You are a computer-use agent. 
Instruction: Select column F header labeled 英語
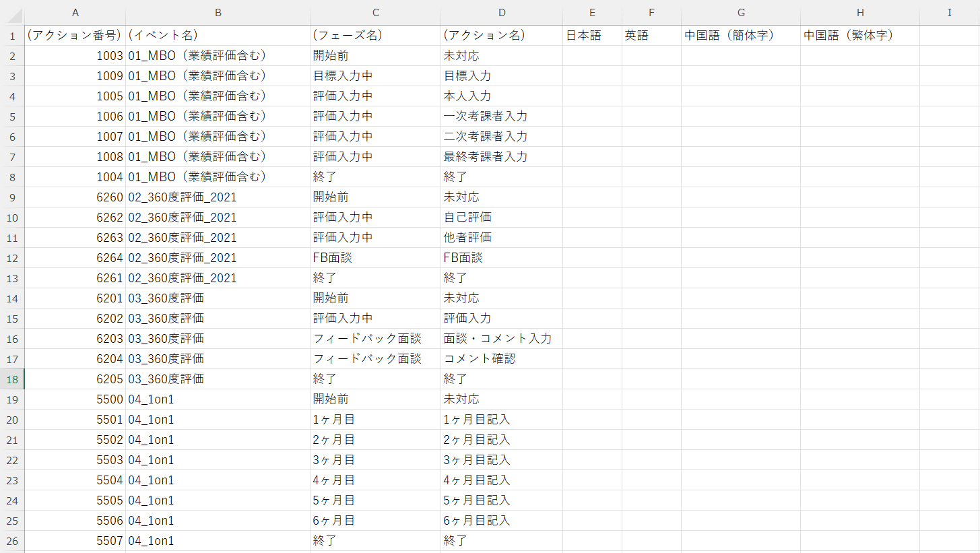651,12
